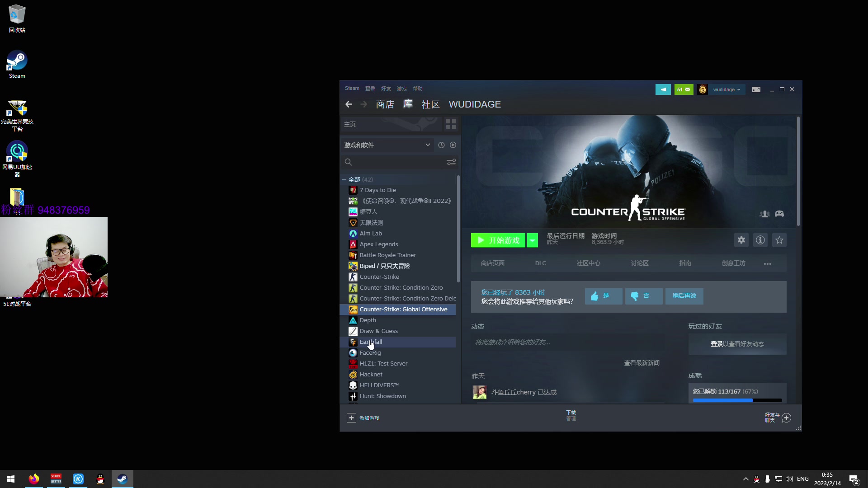Sort library by recent activity clock icon
The height and width of the screenshot is (488, 868).
[x=441, y=145]
